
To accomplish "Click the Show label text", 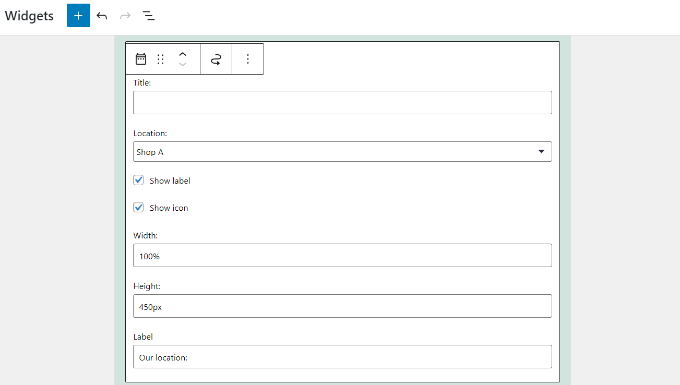I will [x=170, y=181].
